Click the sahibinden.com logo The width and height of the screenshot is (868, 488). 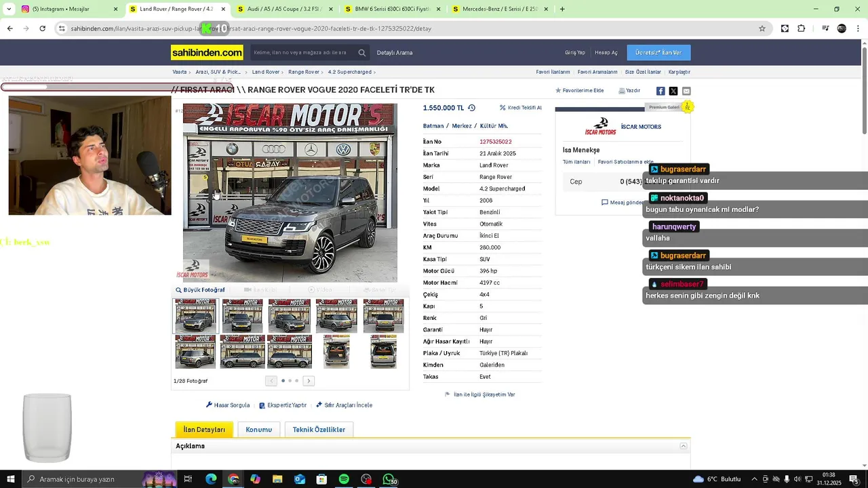pyautogui.click(x=207, y=52)
